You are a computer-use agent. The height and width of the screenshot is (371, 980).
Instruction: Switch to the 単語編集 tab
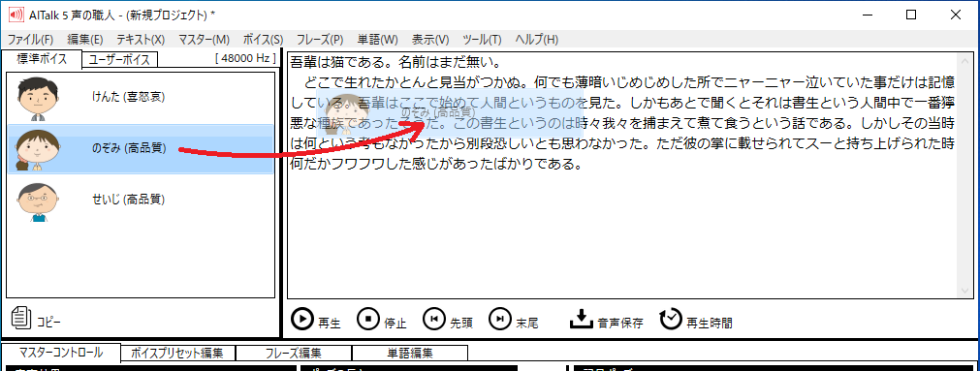coord(409,353)
